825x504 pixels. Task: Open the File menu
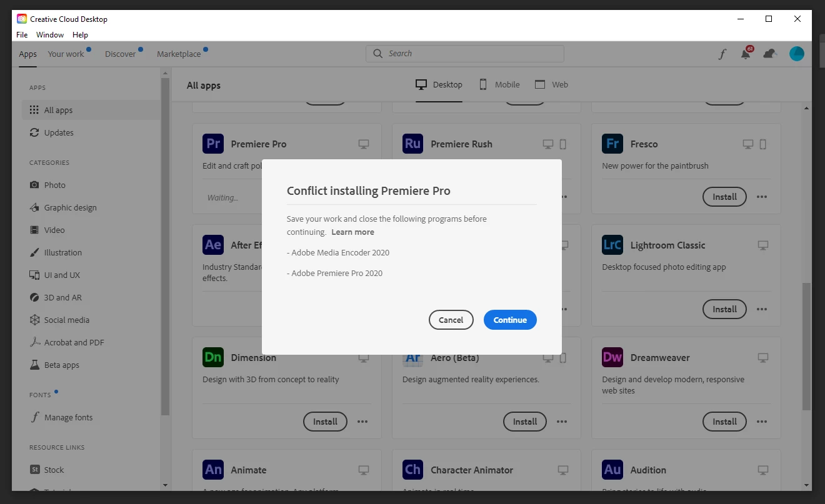22,35
